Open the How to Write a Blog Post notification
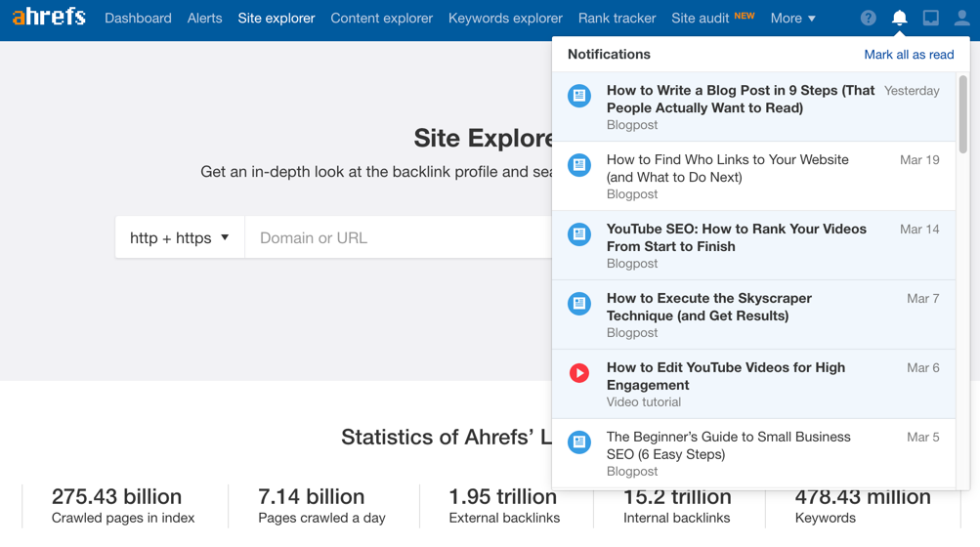The height and width of the screenshot is (547, 980). (x=740, y=100)
